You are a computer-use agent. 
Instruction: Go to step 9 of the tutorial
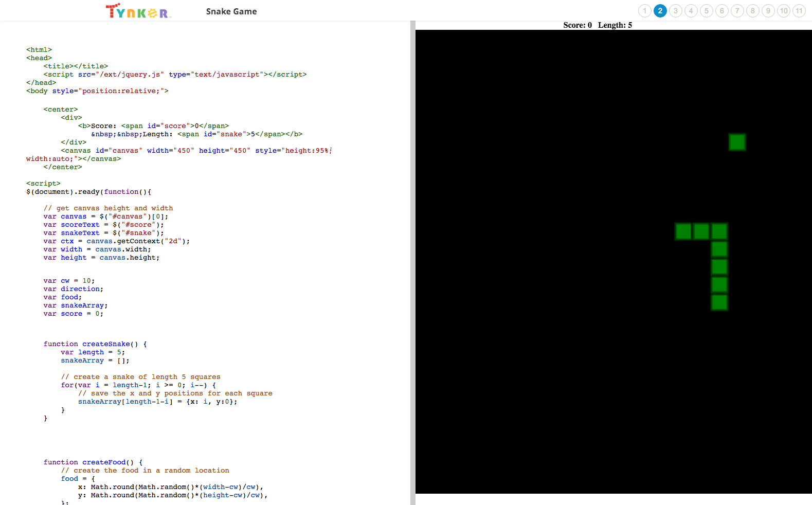click(768, 11)
